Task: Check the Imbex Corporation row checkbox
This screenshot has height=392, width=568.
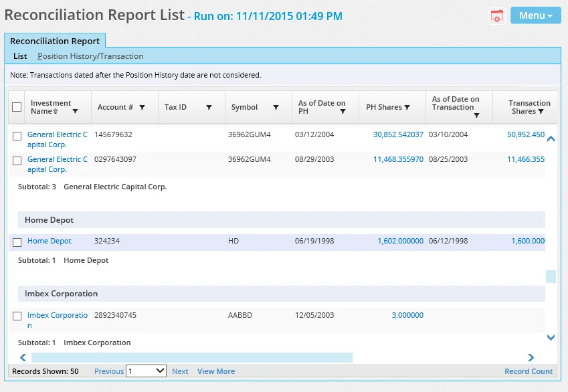Action: click(x=17, y=314)
